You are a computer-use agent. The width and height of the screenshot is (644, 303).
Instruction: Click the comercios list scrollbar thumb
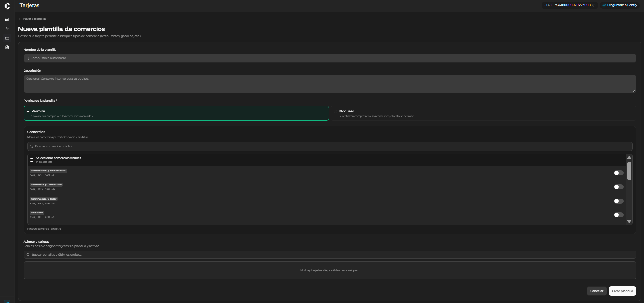tap(629, 171)
